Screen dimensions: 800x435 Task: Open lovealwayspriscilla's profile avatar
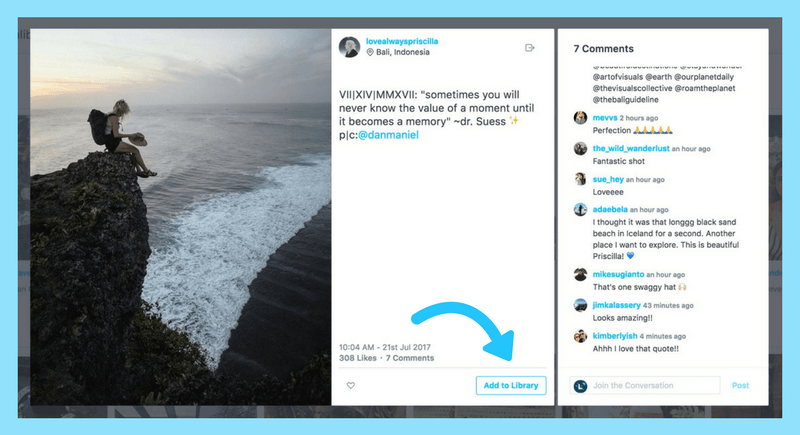pyautogui.click(x=349, y=47)
